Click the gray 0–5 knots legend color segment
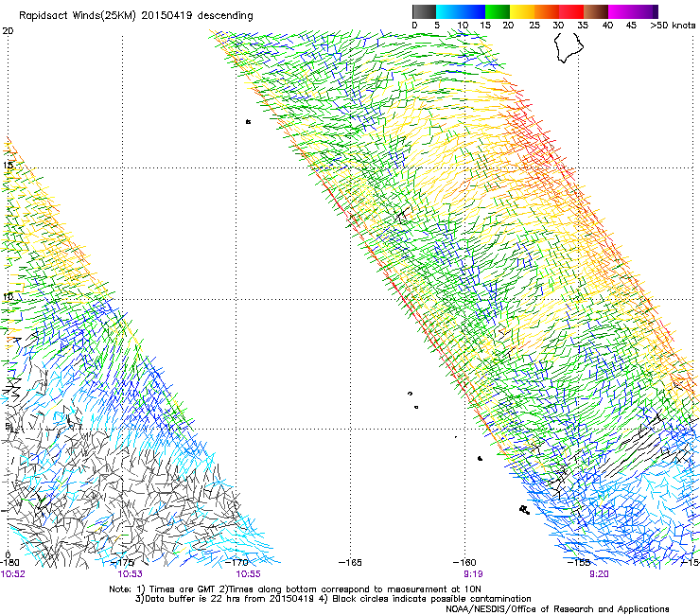Image resolution: width=700 pixels, height=615 pixels. click(424, 11)
